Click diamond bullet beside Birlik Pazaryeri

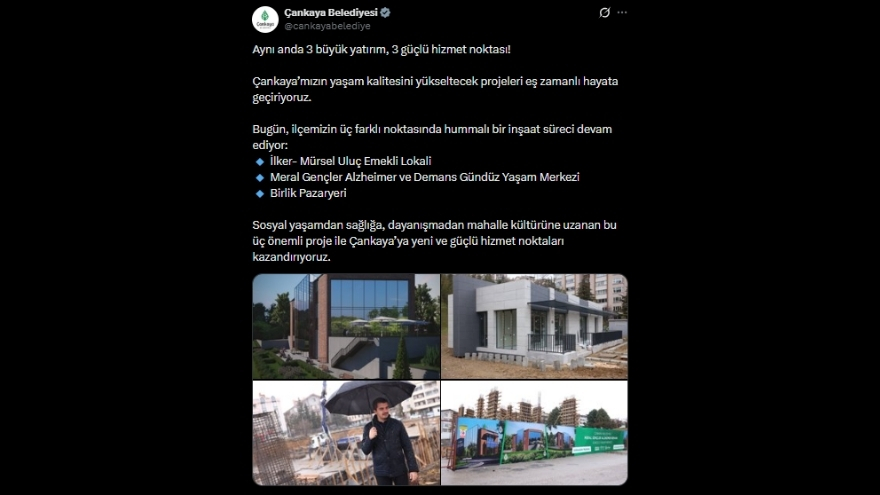coord(260,194)
